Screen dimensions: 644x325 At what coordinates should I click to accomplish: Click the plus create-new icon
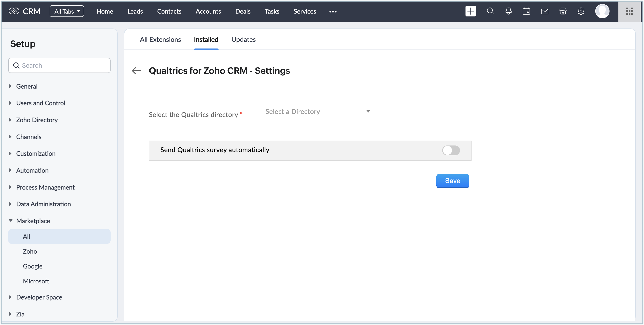tap(470, 11)
